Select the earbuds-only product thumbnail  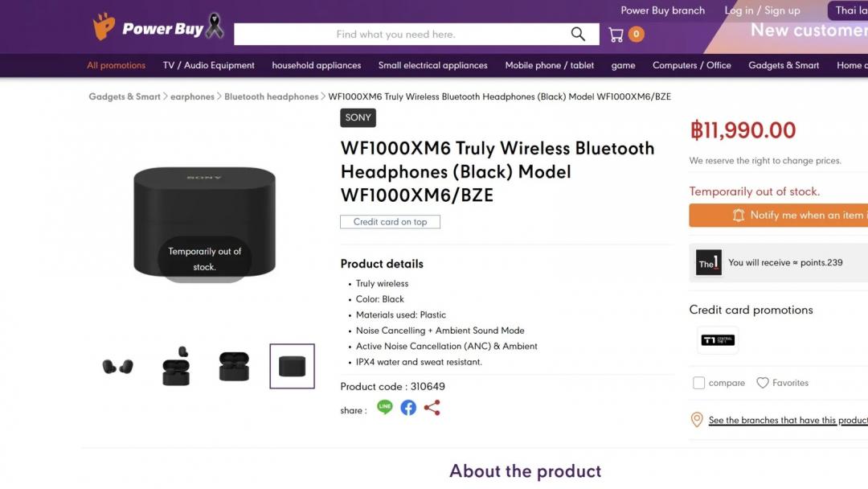coord(117,367)
